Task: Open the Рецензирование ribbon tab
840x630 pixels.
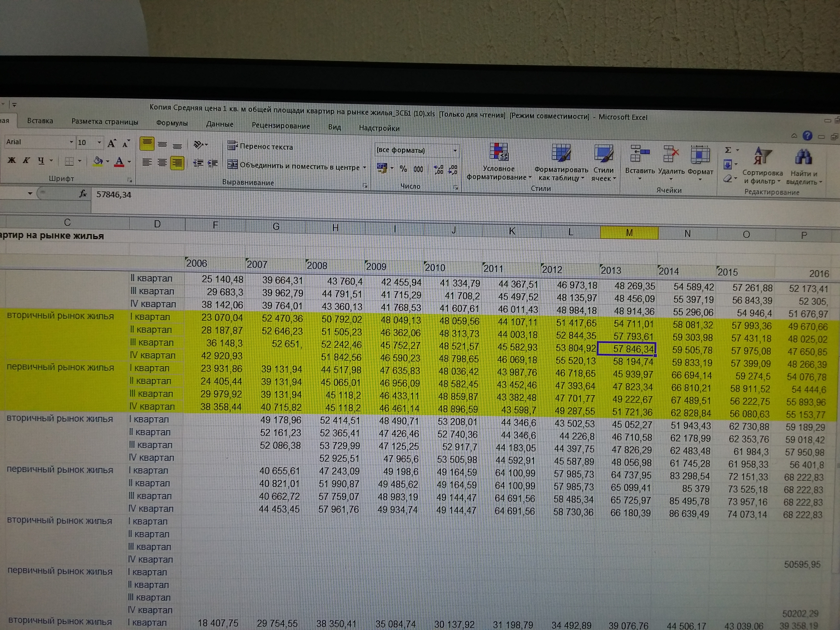Action: click(x=281, y=126)
